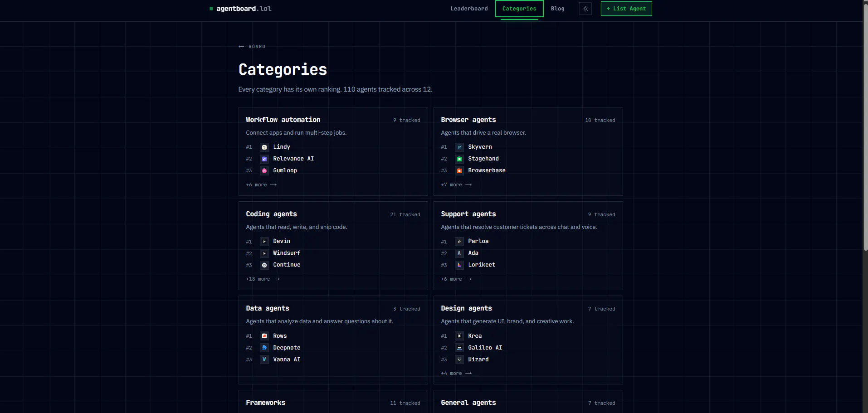Click the 21 tracked count label
This screenshot has width=868, height=413.
(405, 215)
